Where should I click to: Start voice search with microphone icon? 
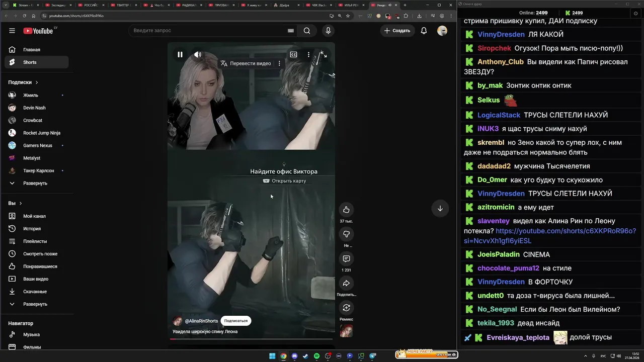(328, 31)
